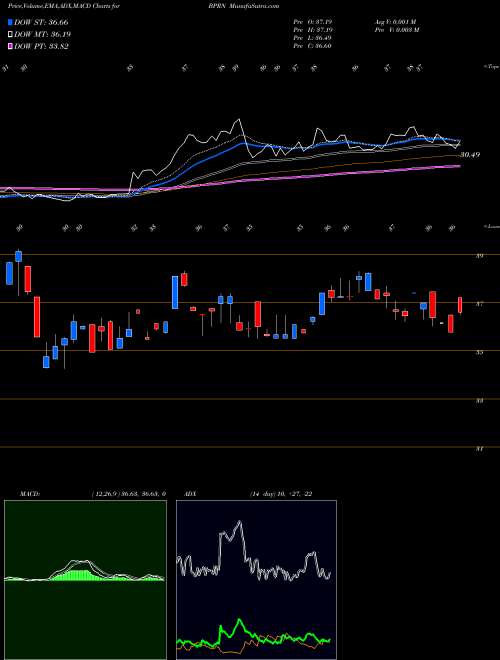
Task: Click the 33 price axis label
Action: pyautogui.click(x=479, y=400)
